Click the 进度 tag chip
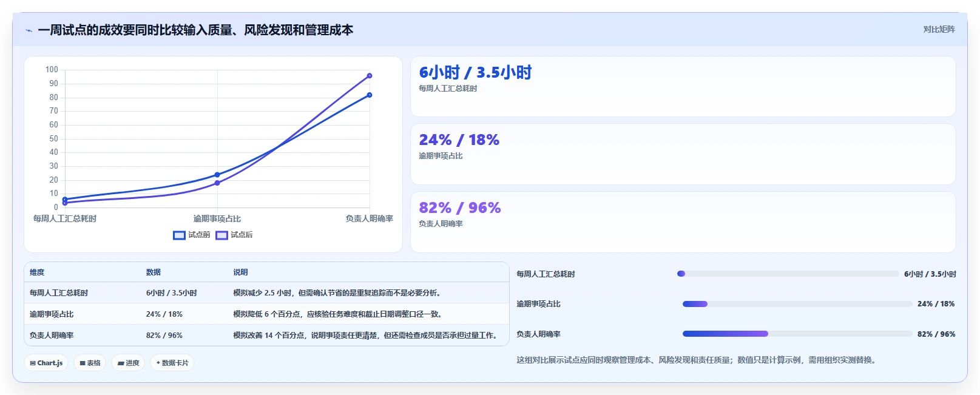The width and height of the screenshot is (980, 395). coord(128,363)
